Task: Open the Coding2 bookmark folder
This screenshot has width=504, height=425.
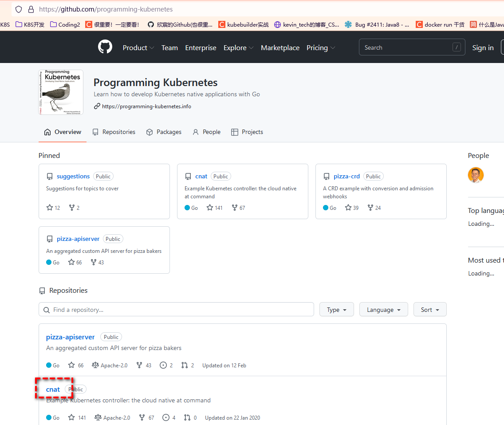Action: tap(65, 24)
